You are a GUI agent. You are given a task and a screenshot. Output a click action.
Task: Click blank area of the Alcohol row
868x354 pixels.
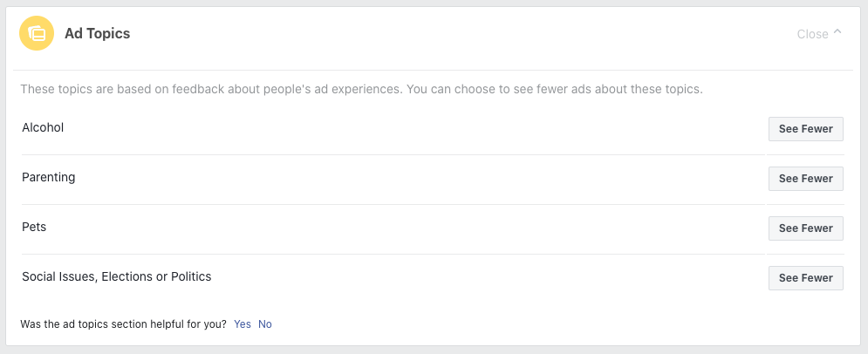(415, 129)
